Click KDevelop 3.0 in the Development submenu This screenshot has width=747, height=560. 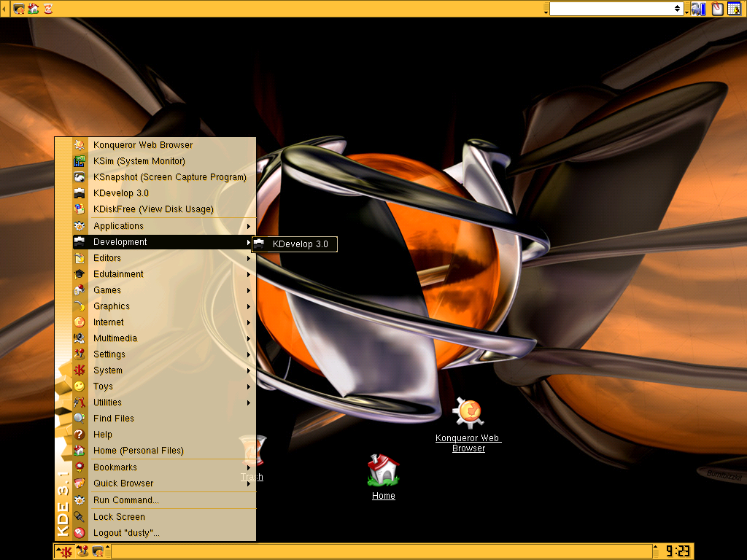coord(295,244)
